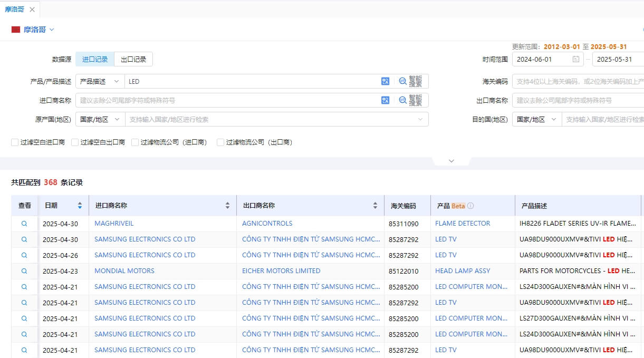Open SAMSUNG ELECTRONICS importer on 2025-04-26

pos(145,255)
